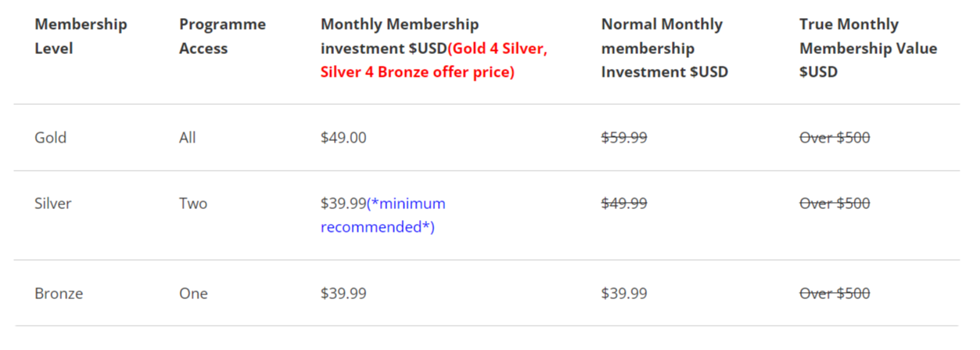980x350 pixels.
Task: Click Gold row's Over $500 value
Action: (x=835, y=138)
